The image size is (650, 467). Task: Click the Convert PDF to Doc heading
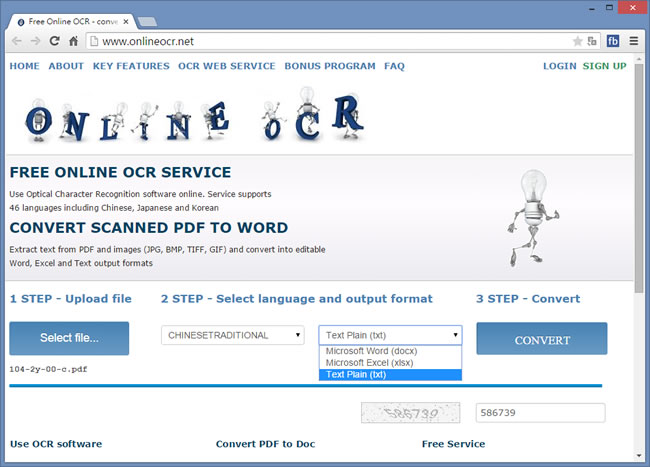pos(265,444)
